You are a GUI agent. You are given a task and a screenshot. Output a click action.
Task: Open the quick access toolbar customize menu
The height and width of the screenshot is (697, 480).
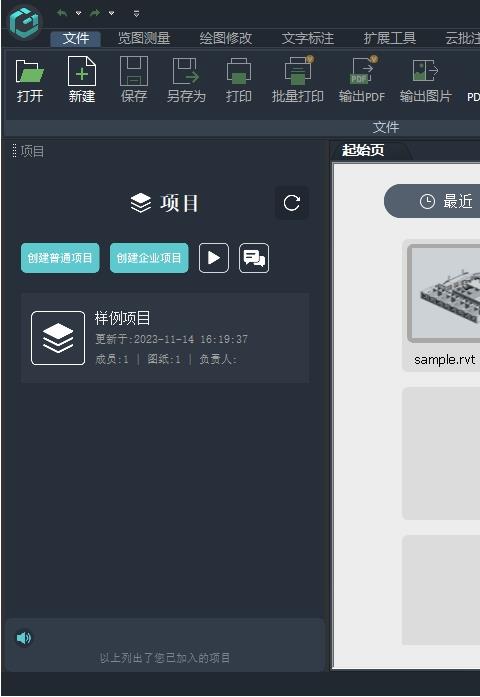(x=136, y=14)
